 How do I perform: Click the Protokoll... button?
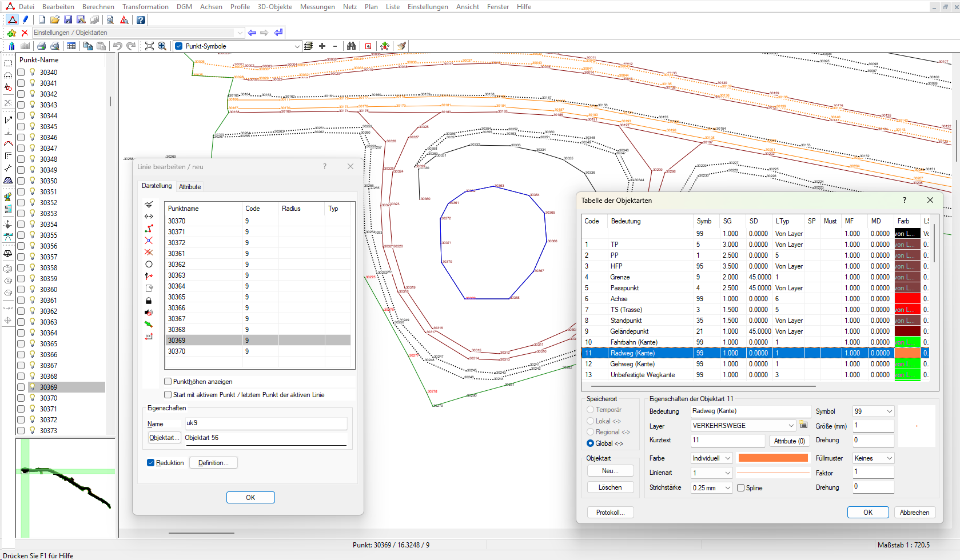pos(610,513)
